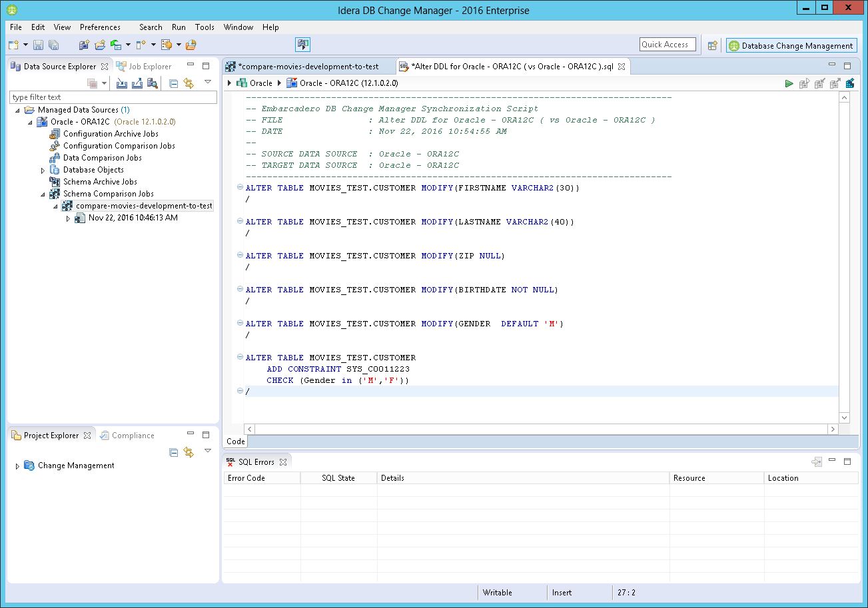Screen dimensions: 868x608
Task: Click Oracle breadcrumb in editor
Action: click(x=255, y=83)
